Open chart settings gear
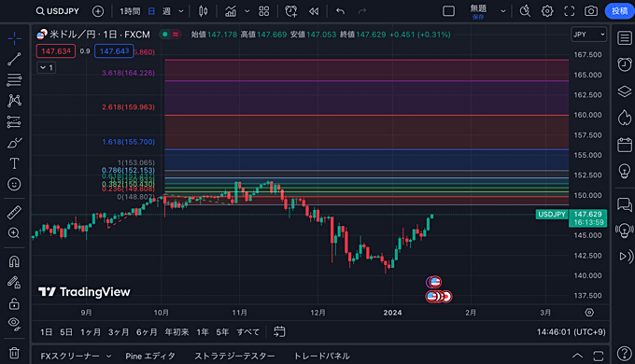The width and height of the screenshot is (635, 364). tap(547, 11)
